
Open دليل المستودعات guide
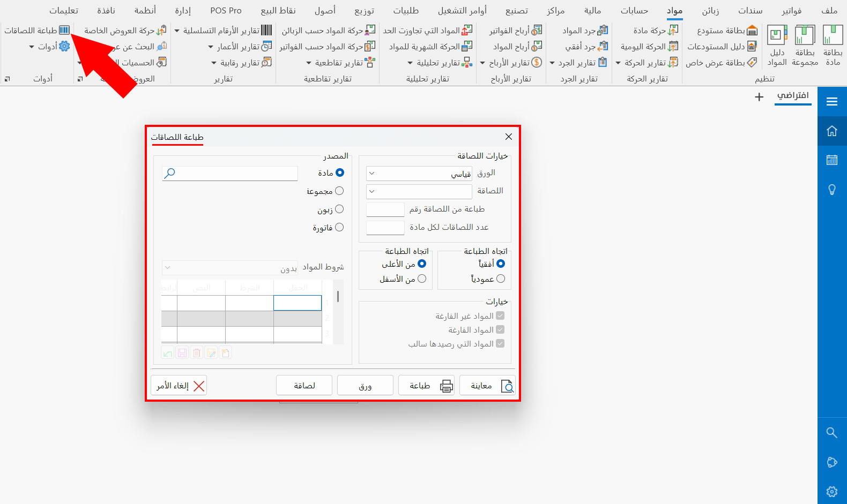pos(722,47)
